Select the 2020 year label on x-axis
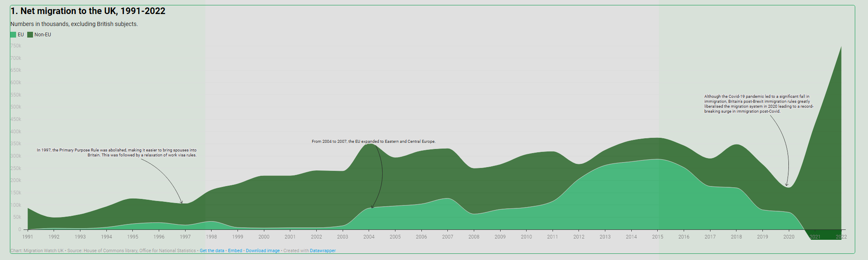Screen dimensions: 868x260 tap(789, 237)
